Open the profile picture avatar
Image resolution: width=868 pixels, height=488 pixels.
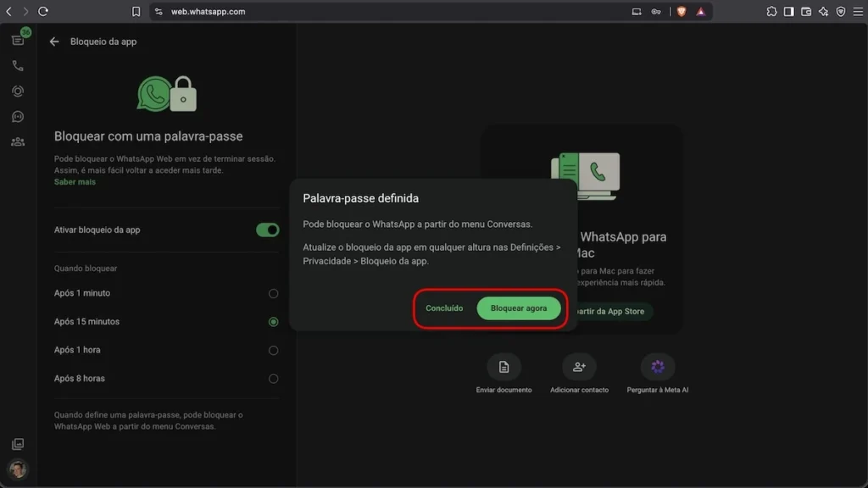point(18,469)
